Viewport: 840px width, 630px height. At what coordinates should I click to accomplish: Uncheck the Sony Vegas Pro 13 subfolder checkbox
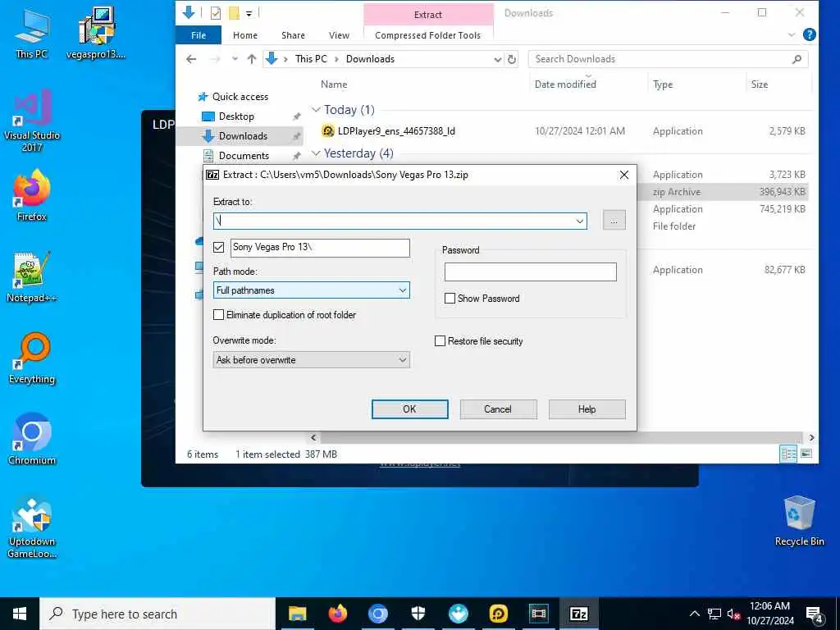click(218, 247)
